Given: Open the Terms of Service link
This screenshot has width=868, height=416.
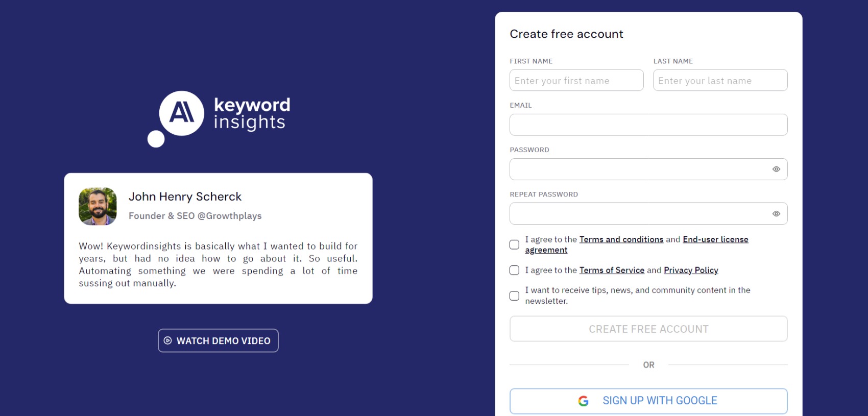Looking at the screenshot, I should [x=612, y=270].
